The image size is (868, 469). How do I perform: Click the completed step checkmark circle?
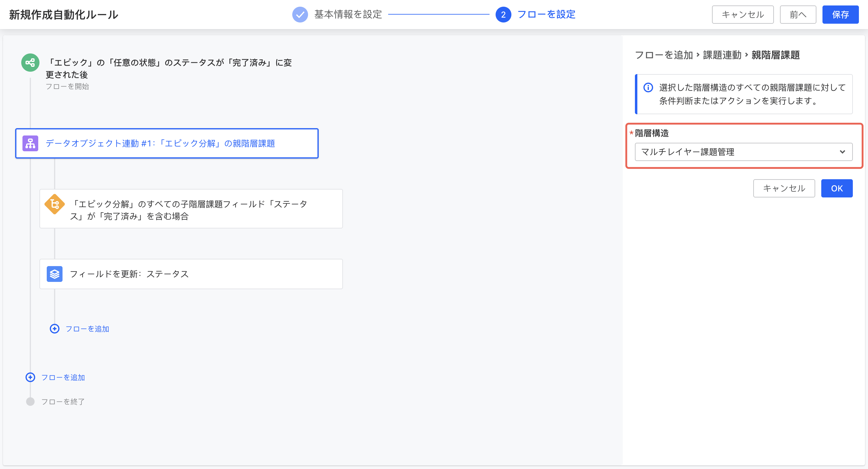pyautogui.click(x=300, y=15)
